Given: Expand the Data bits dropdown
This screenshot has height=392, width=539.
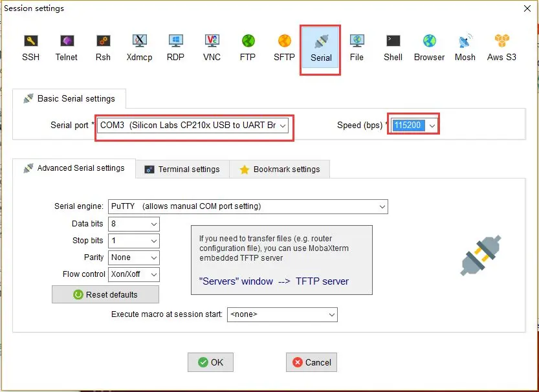Looking at the screenshot, I should [x=134, y=224].
